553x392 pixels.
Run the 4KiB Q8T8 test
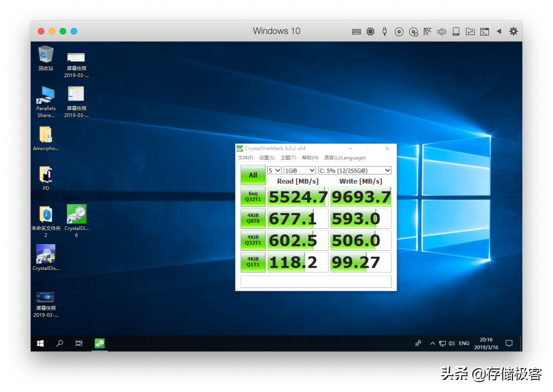click(x=253, y=218)
